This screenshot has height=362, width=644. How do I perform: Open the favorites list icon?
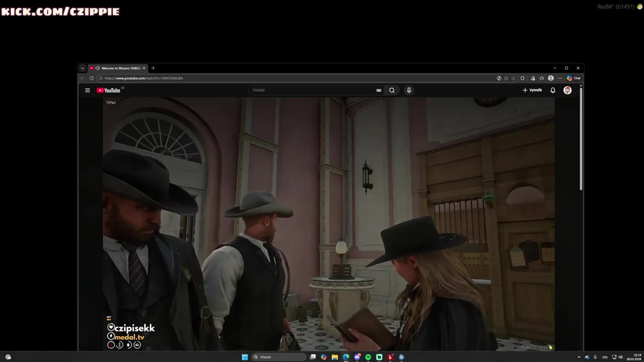542,78
